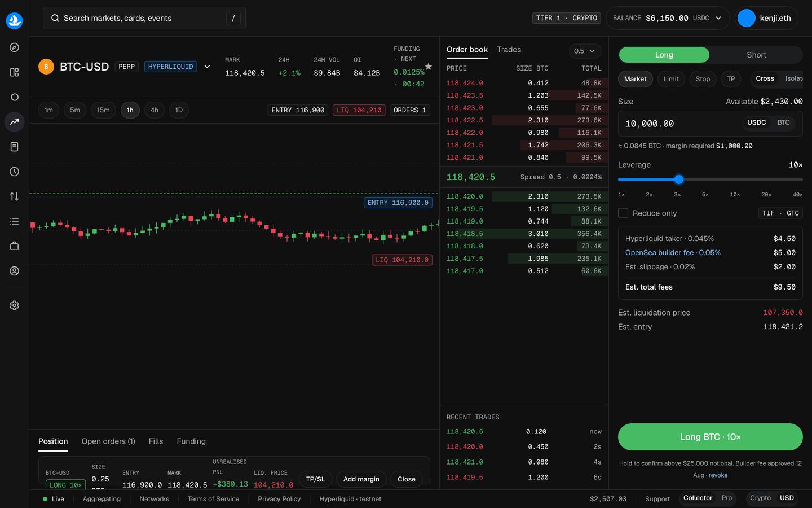This screenshot has width=812, height=508.
Task: Set leverage to the 20× tick mark
Action: (766, 195)
